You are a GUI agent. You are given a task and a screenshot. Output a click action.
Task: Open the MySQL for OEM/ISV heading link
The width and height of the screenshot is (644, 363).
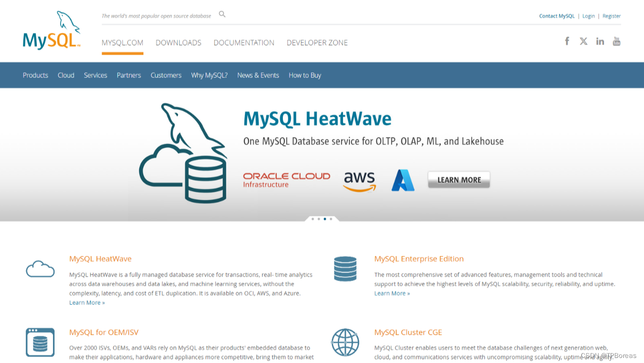click(x=104, y=333)
